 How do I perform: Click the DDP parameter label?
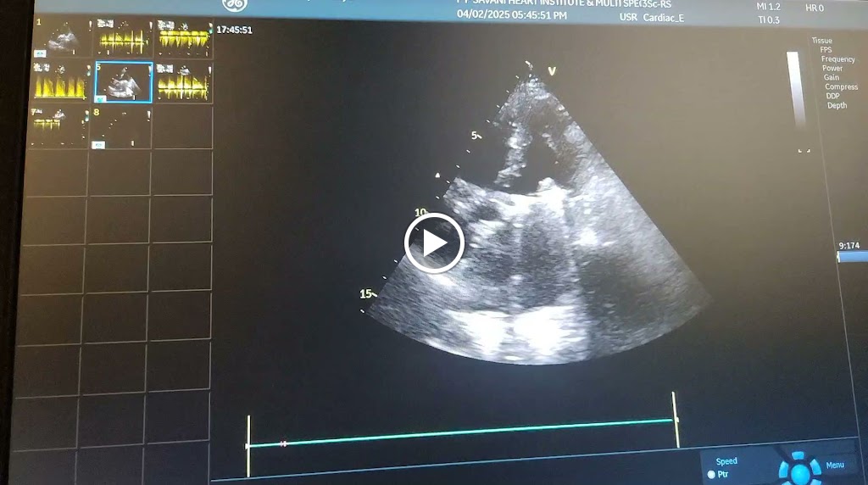832,96
